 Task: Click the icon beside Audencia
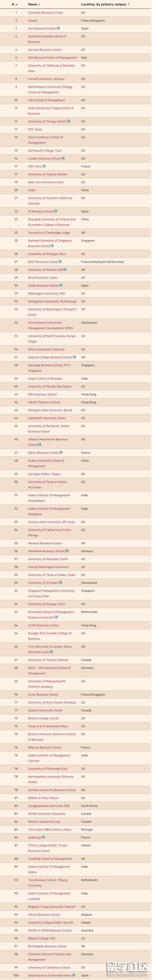click(x=43, y=837)
